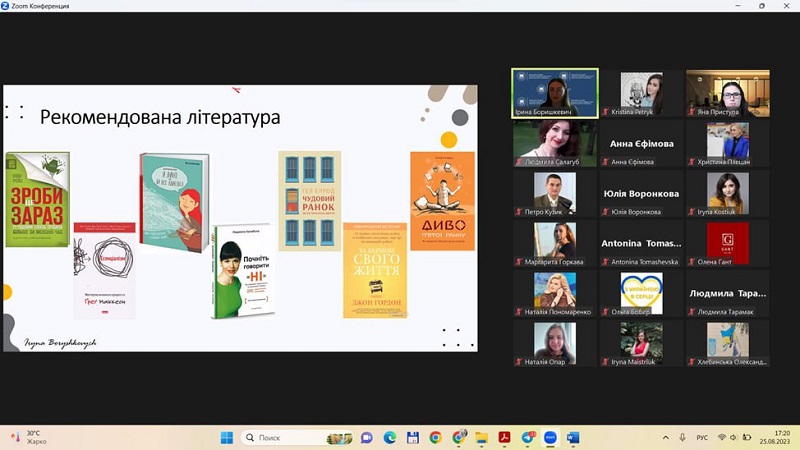800x450 pixels.
Task: Select Яна Приступа's video tile
Action: (x=728, y=93)
